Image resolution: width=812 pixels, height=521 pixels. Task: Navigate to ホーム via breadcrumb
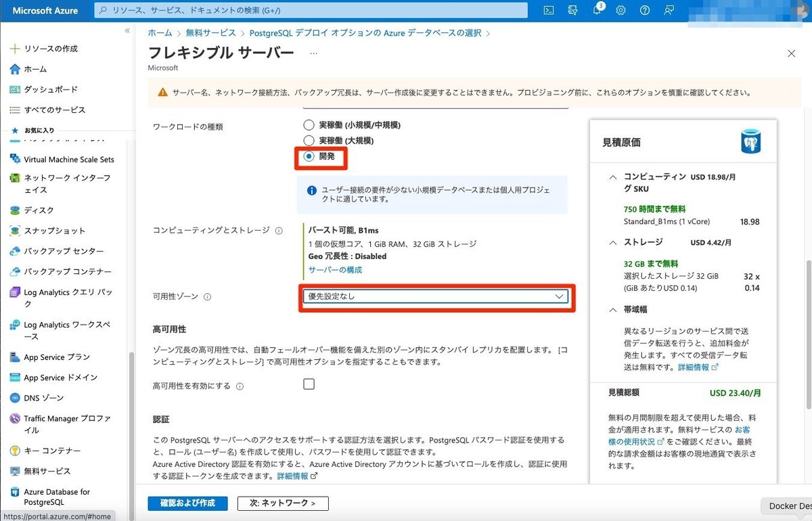pyautogui.click(x=160, y=32)
